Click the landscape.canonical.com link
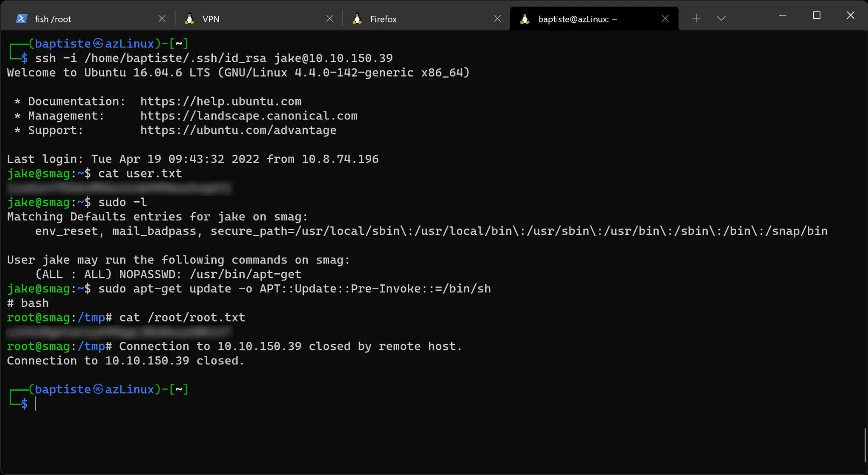Image resolution: width=868 pixels, height=475 pixels. tap(249, 116)
